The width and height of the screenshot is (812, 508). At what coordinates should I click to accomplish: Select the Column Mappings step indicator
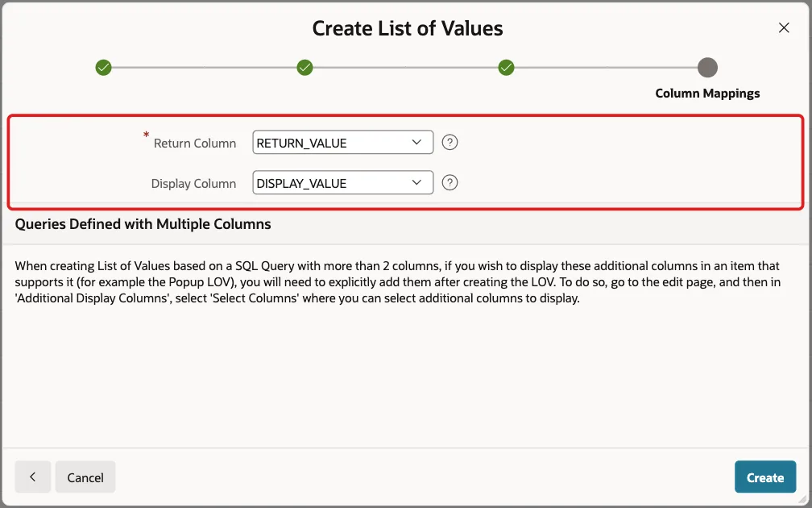(x=707, y=68)
